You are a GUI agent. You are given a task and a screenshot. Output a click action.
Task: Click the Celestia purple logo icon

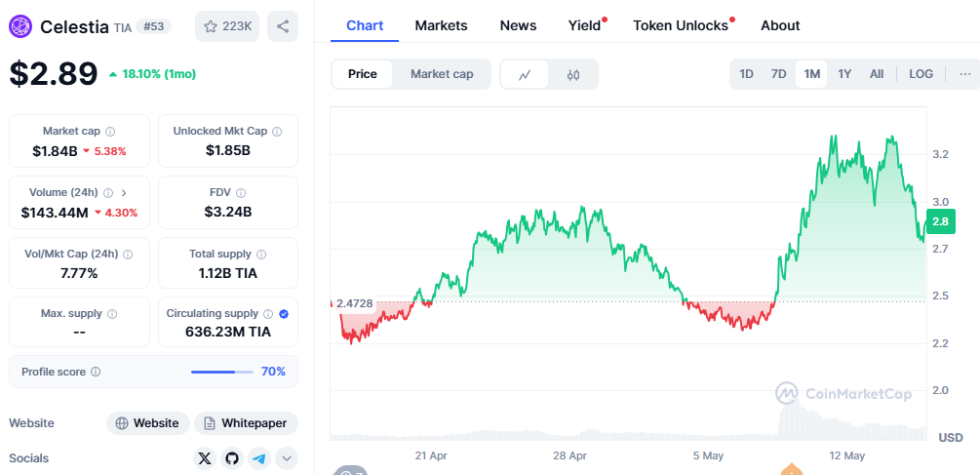(x=20, y=26)
